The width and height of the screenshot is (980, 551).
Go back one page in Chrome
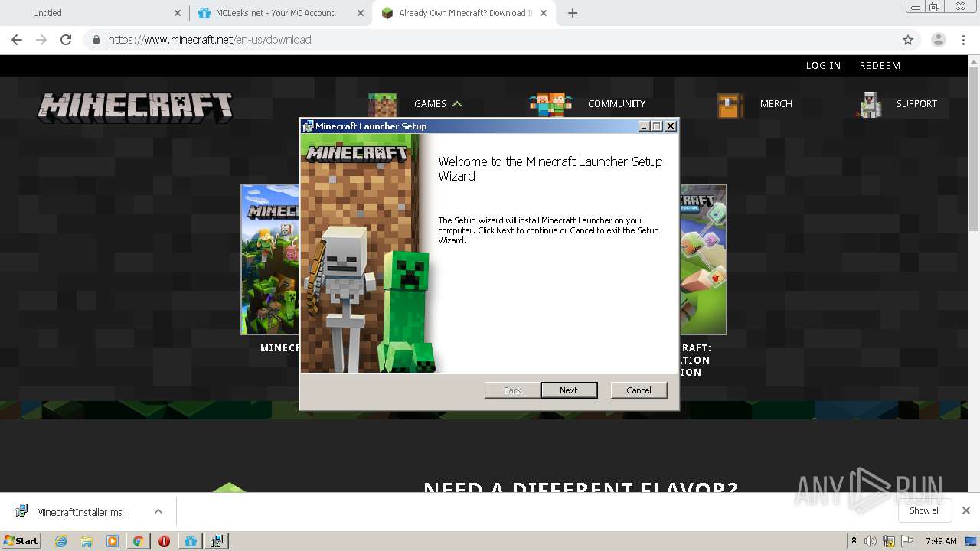(17, 40)
